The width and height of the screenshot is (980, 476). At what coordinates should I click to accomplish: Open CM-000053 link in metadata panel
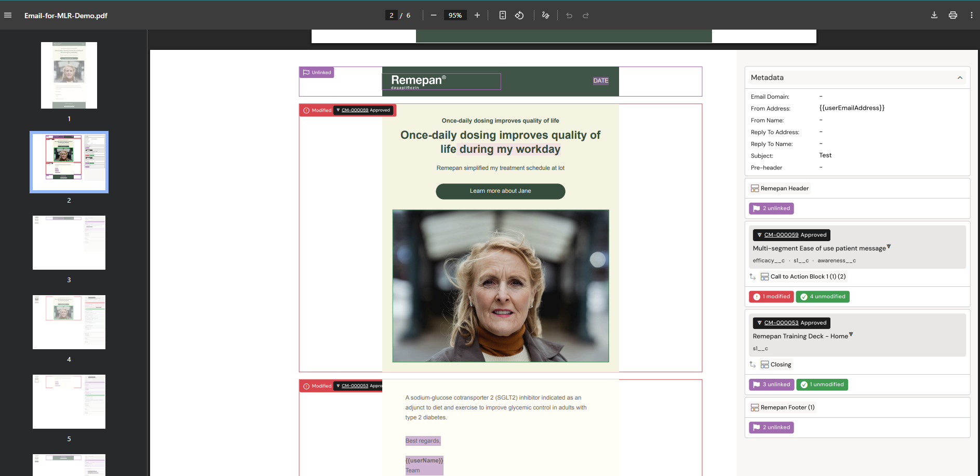781,323
